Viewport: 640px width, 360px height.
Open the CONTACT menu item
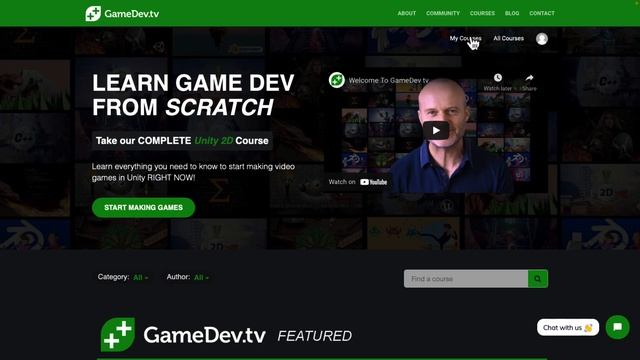(542, 13)
